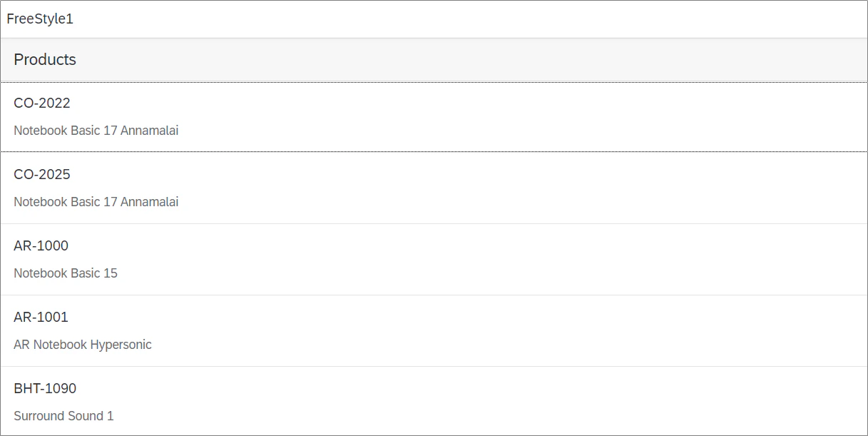The width and height of the screenshot is (868, 436).
Task: Click the description text under CO-2022
Action: tap(96, 131)
